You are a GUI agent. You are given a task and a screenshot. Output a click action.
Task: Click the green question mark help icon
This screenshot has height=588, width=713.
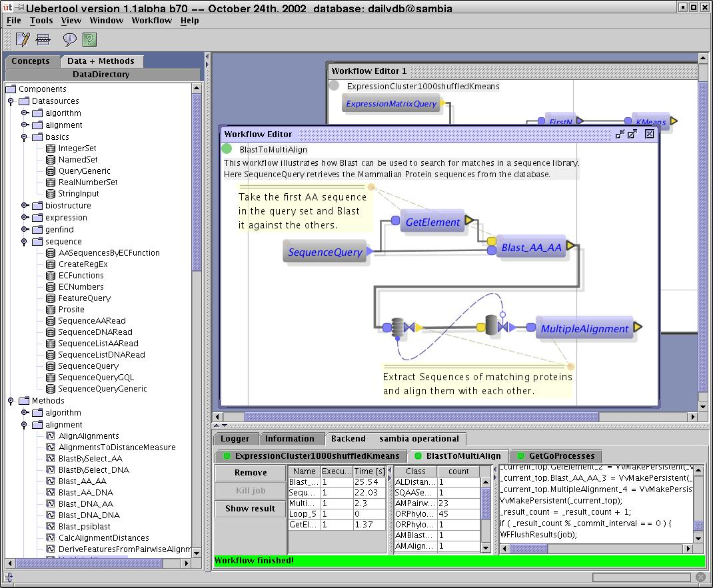pos(89,40)
